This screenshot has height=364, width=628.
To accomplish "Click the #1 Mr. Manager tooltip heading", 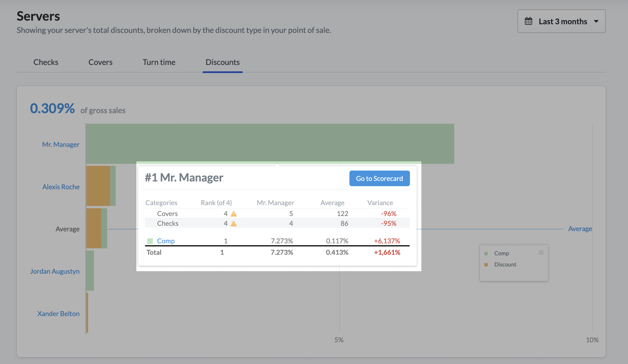I will tap(184, 178).
